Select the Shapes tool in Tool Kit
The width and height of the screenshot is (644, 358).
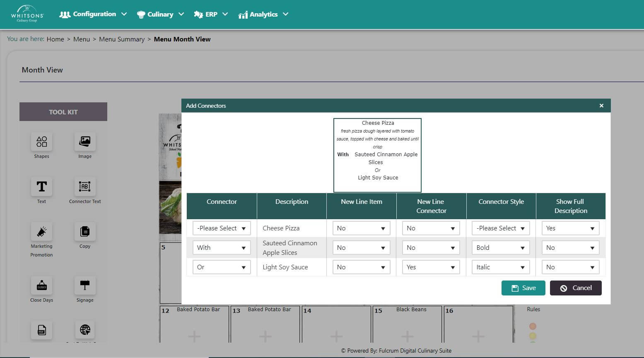(41, 142)
